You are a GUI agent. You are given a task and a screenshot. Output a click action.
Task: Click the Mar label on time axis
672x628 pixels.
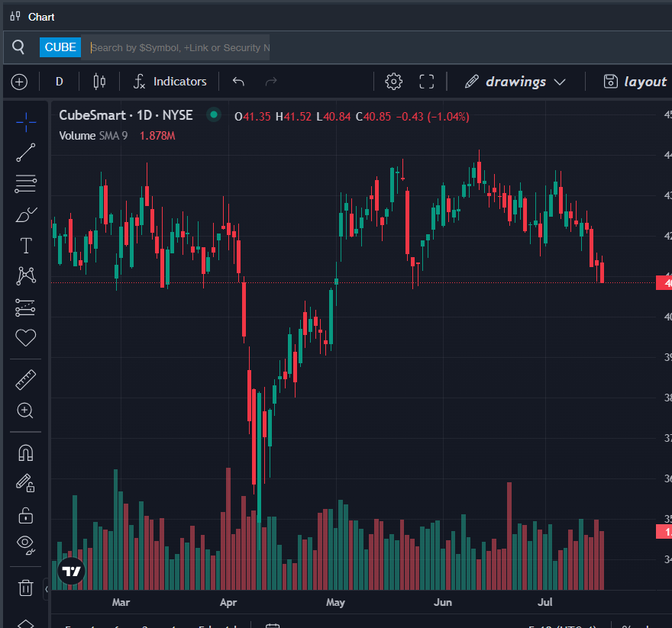coord(121,602)
